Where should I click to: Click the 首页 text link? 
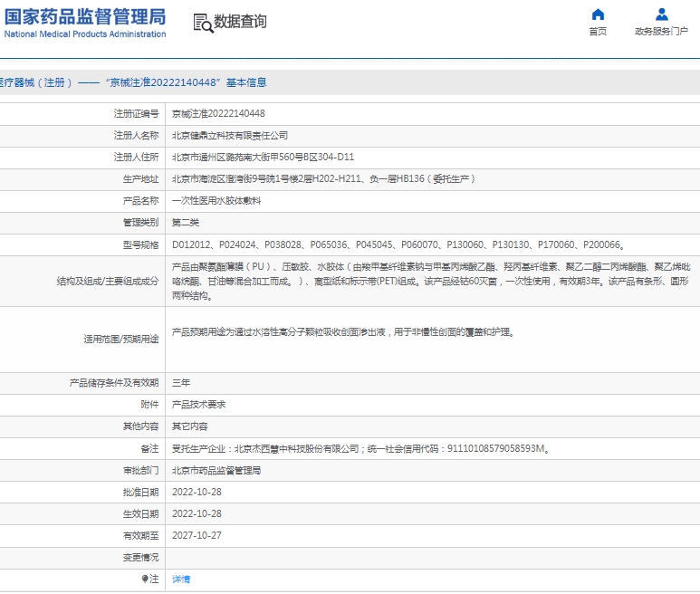598,32
